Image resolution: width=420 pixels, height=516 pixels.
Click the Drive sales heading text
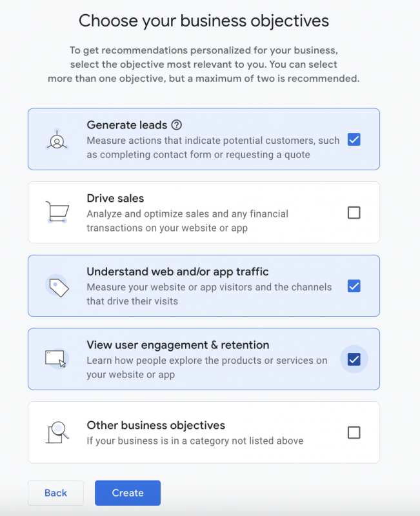point(115,199)
